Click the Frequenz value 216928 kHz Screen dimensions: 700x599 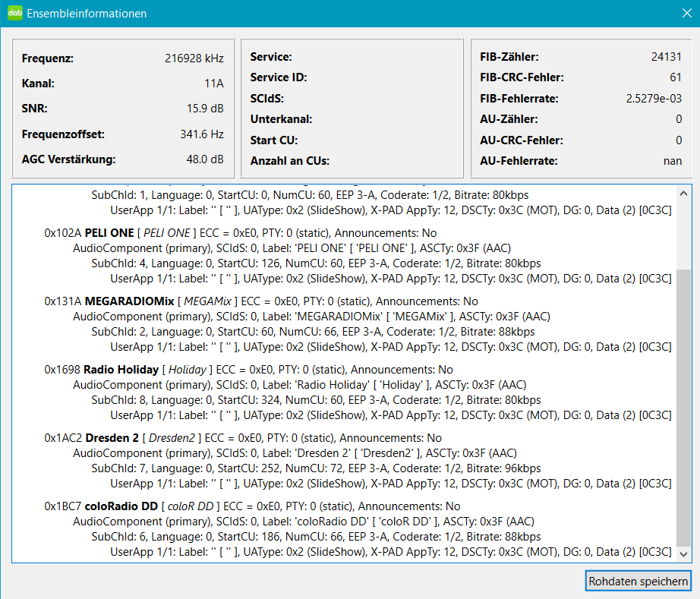click(194, 58)
